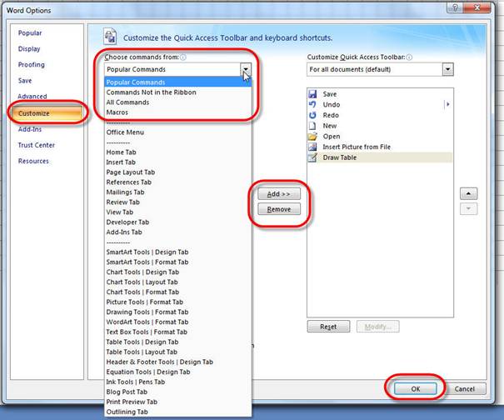Select Popular Commands in dropdown list
504x420 pixels.
pyautogui.click(x=177, y=82)
